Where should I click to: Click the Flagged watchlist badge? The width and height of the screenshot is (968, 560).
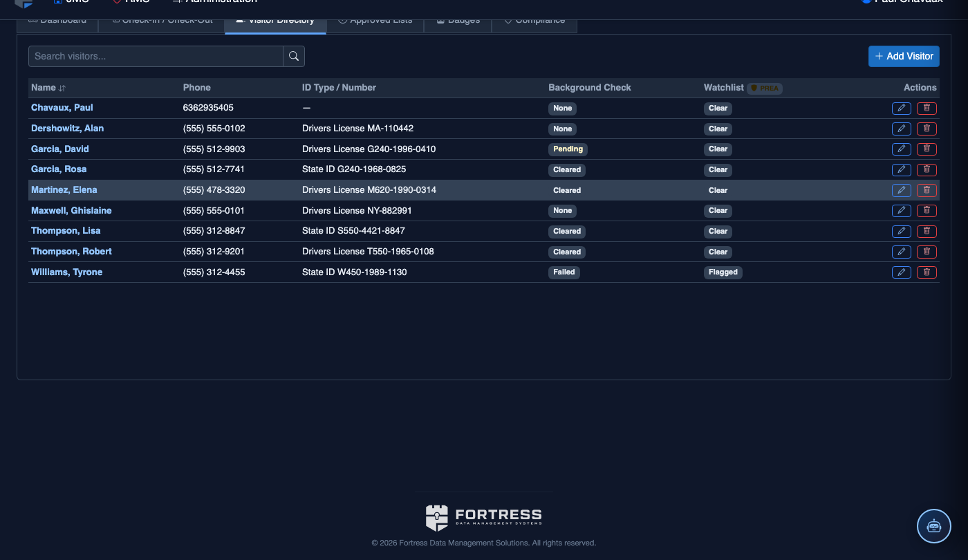pyautogui.click(x=723, y=272)
